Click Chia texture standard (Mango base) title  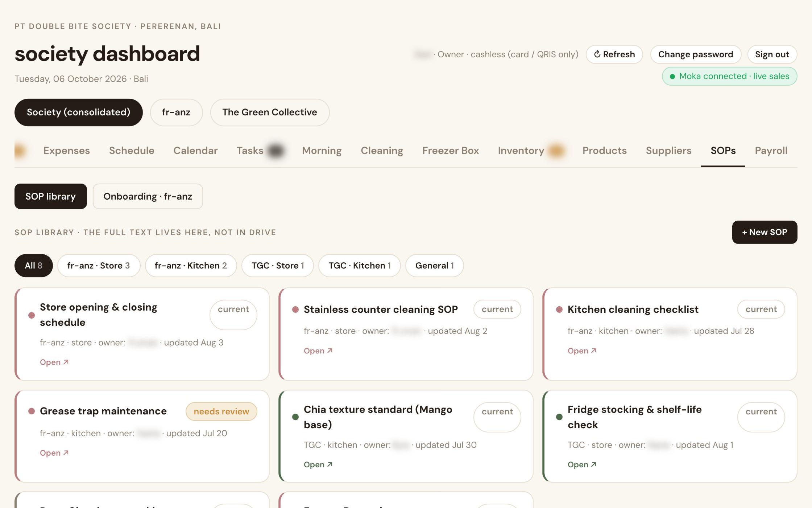378,417
